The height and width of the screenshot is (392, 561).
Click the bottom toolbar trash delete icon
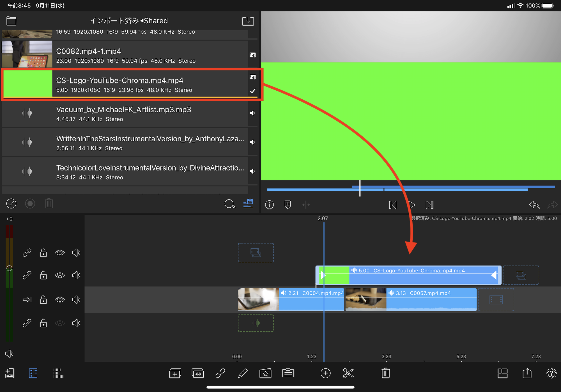click(x=386, y=373)
